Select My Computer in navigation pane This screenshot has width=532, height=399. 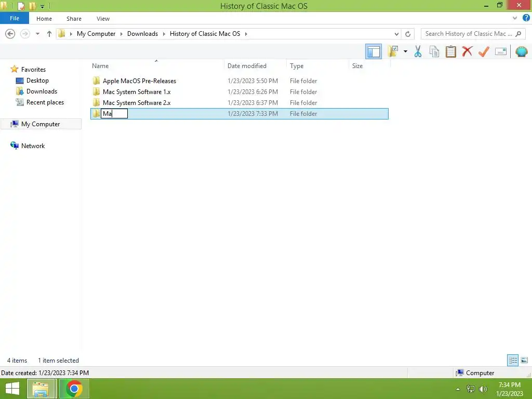(41, 124)
